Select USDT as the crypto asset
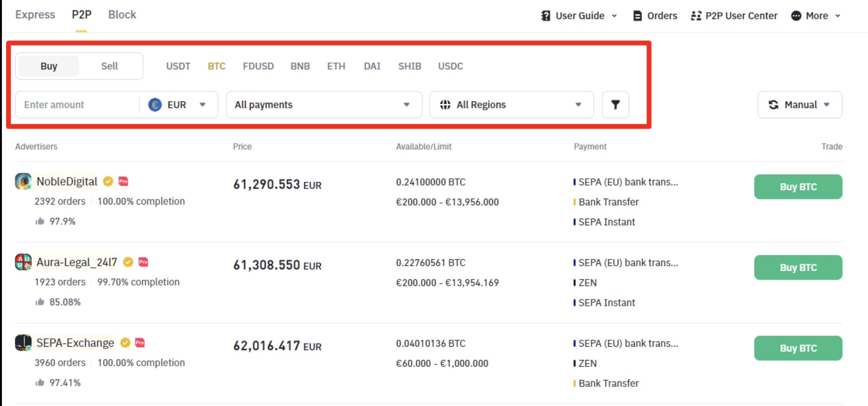 click(178, 66)
